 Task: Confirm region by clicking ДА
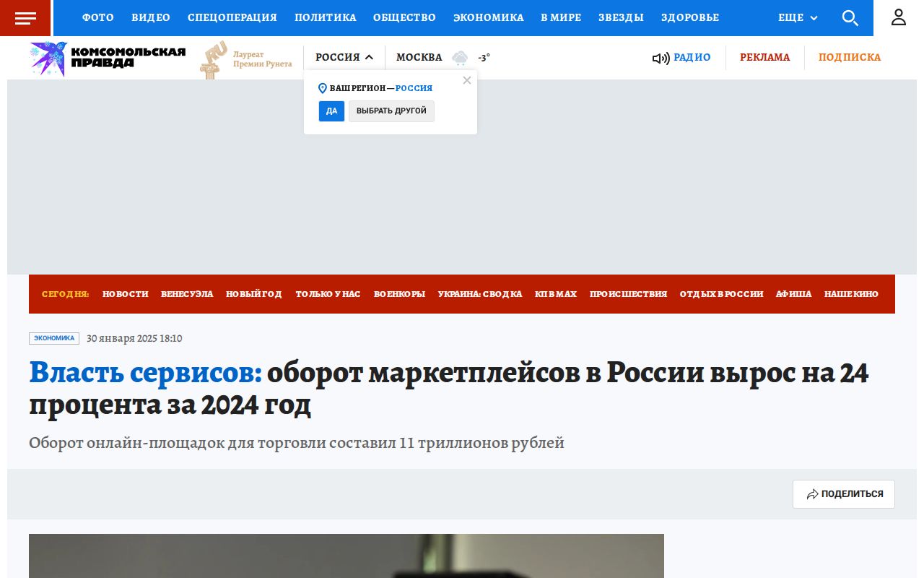(331, 111)
